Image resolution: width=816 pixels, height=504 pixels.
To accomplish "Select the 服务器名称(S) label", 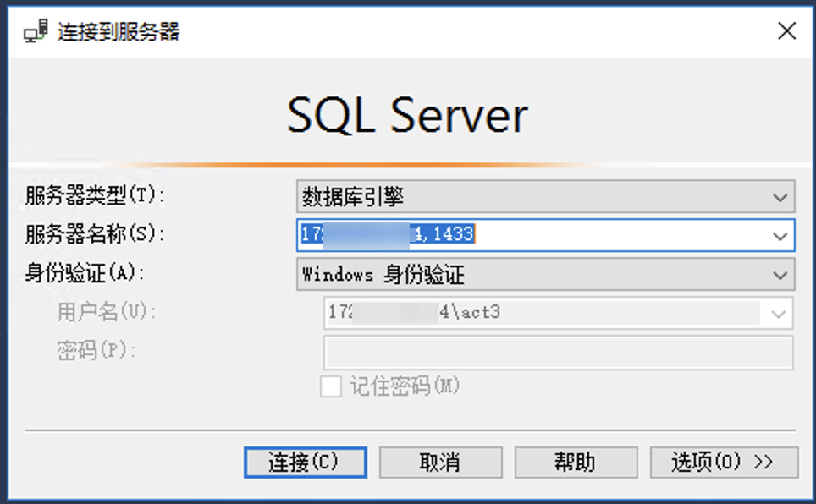I will [x=95, y=234].
